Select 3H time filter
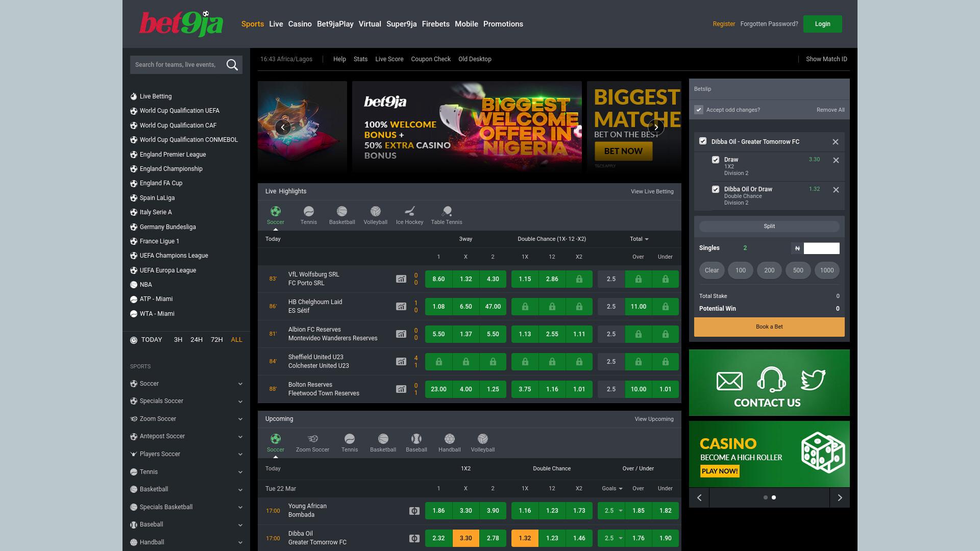The width and height of the screenshot is (980, 551). coord(178,340)
